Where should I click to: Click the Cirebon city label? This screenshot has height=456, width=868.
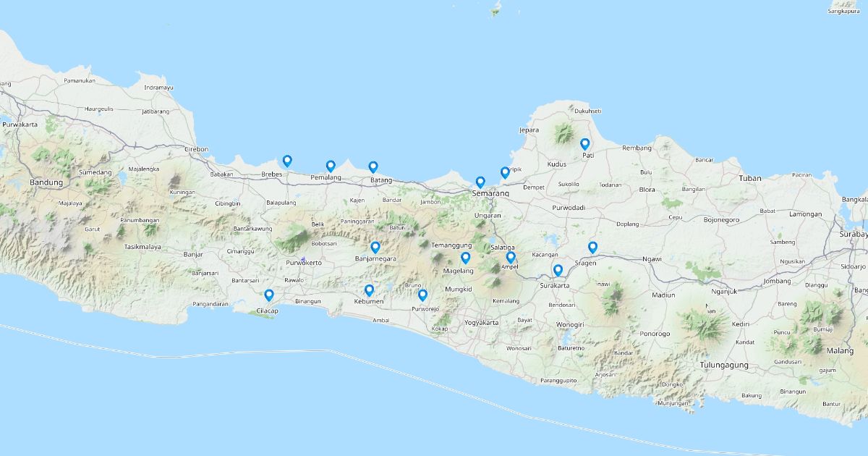coord(195,149)
